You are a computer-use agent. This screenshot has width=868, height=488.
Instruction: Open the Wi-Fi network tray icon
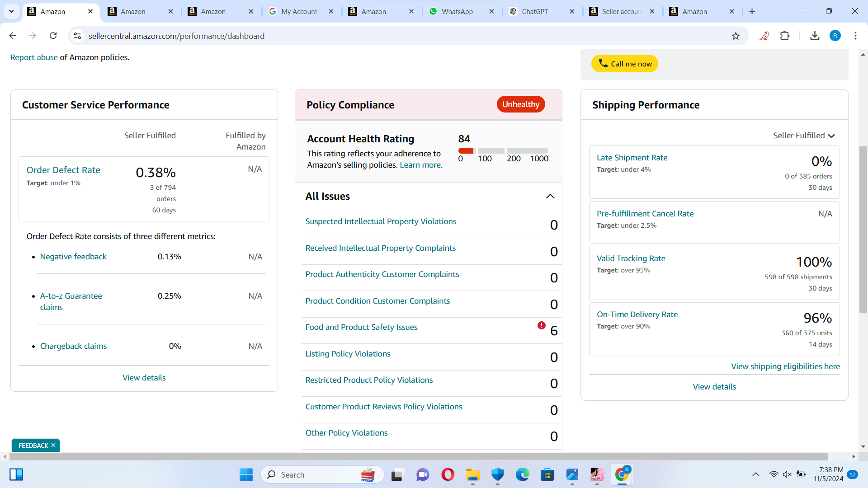coord(774,474)
